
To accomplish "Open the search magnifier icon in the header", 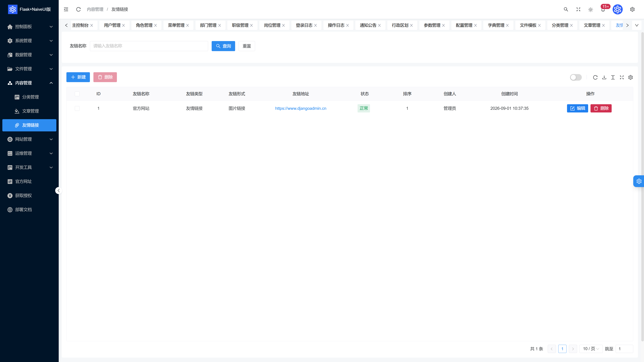I will point(566,9).
